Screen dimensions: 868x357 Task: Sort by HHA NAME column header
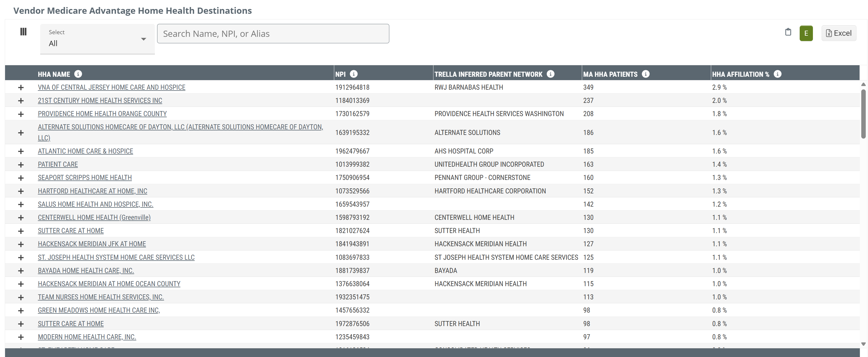pos(54,74)
